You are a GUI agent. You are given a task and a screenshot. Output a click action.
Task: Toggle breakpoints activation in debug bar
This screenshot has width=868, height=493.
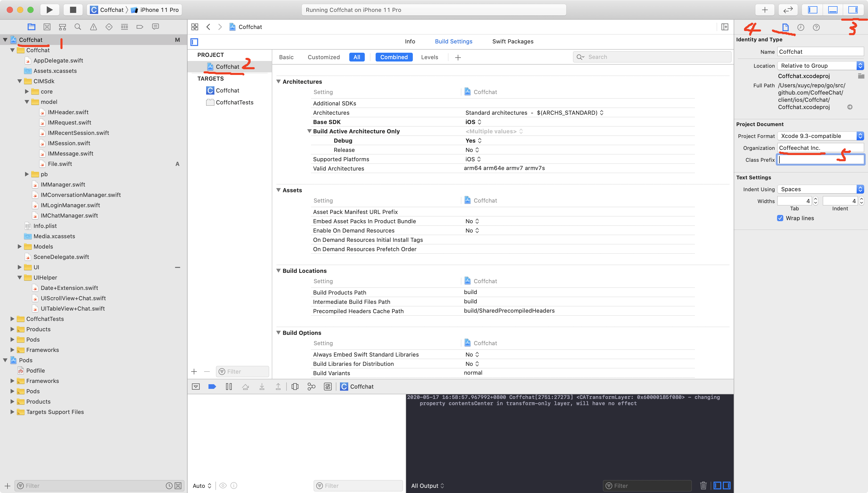point(212,387)
